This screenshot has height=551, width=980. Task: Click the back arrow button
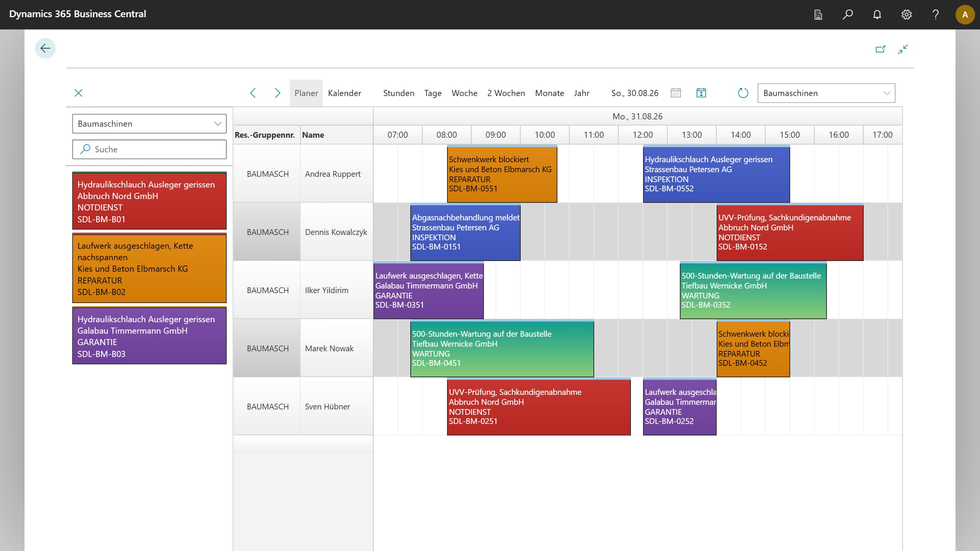[45, 48]
